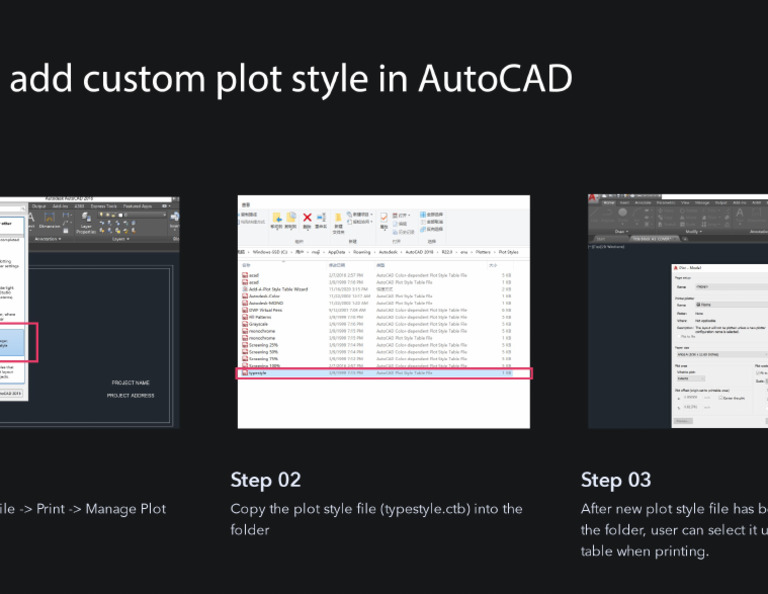768x594 pixels.
Task: Click the PROJECT ADDRESS text in drawing
Action: tap(131, 395)
